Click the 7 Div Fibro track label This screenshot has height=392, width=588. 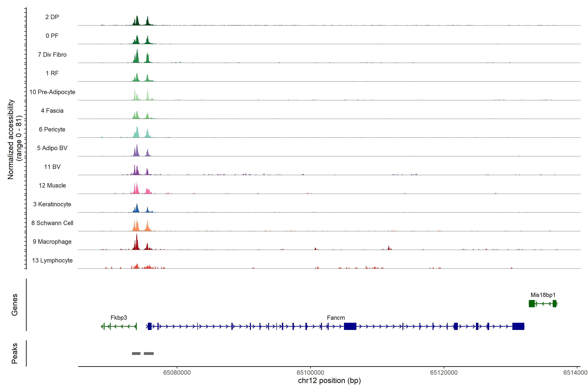(x=52, y=55)
